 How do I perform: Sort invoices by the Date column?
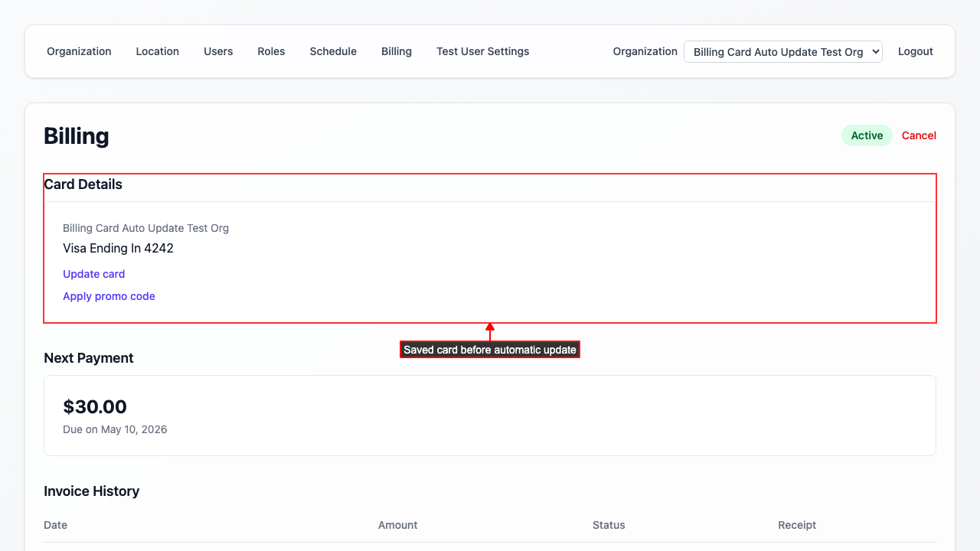pyautogui.click(x=55, y=525)
